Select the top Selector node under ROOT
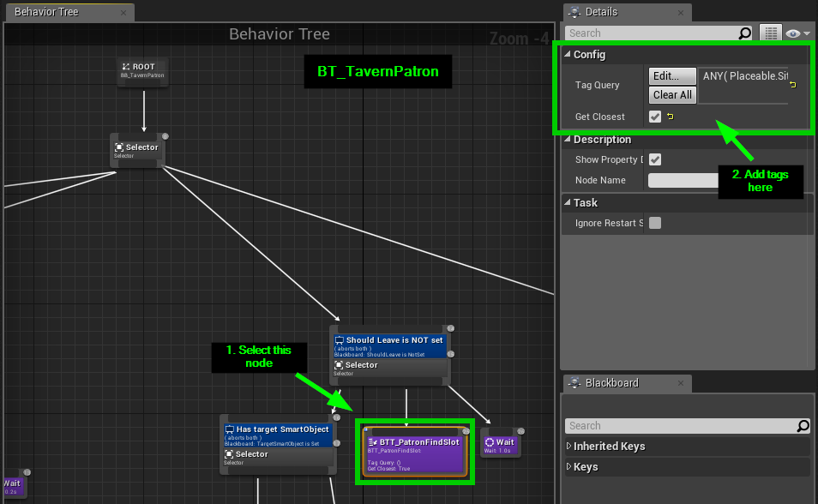Screen dimensions: 818x504 click(136, 150)
